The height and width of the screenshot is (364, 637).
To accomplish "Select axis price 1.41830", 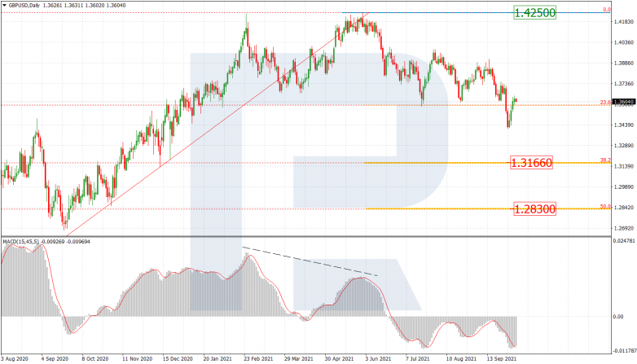I will pyautogui.click(x=623, y=22).
